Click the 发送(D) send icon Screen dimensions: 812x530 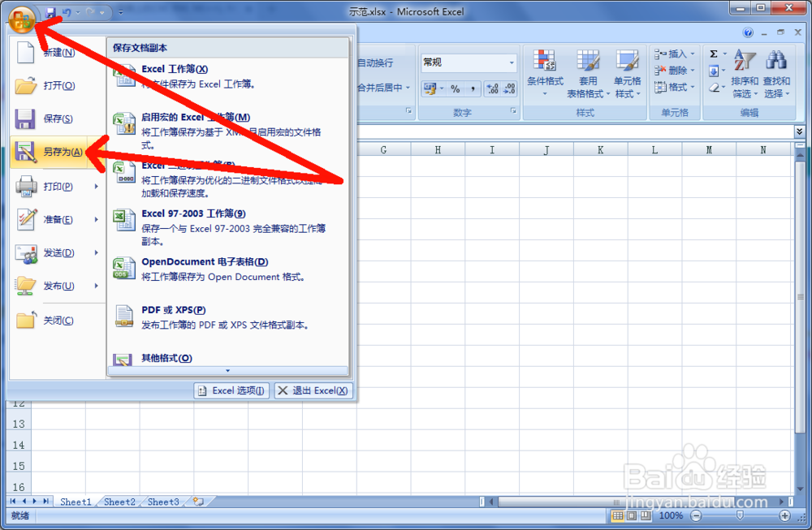[26, 253]
